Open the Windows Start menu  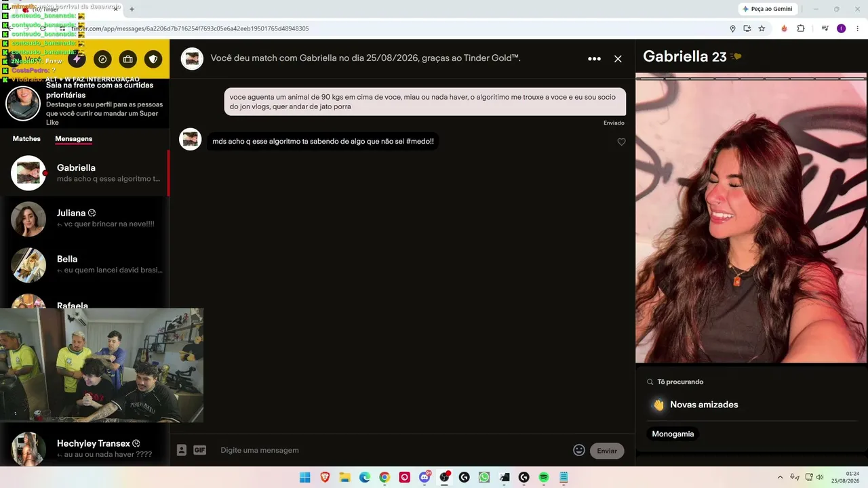click(x=305, y=477)
